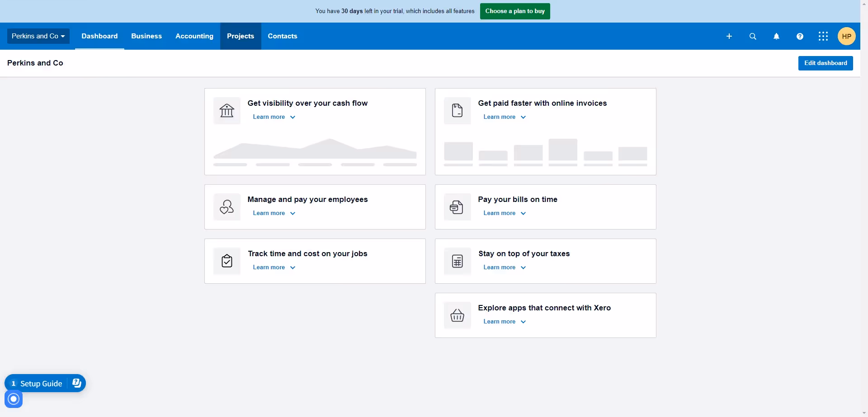Expand Learn more under Explore apps that connect
This screenshot has height=417, width=868.
point(505,322)
